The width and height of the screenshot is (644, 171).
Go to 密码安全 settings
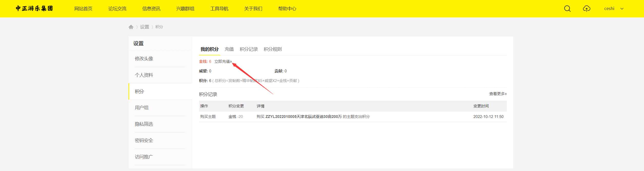144,140
